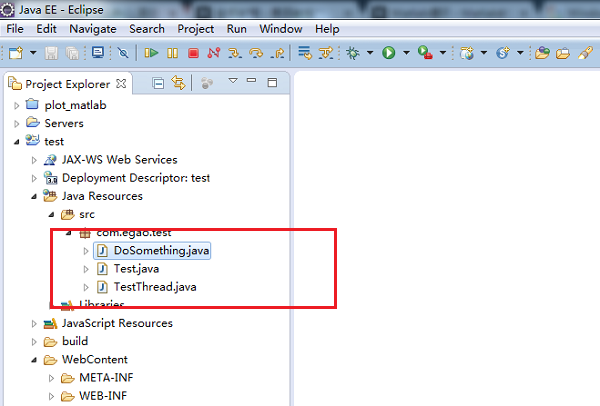Click the Collapse All icon
600x406 pixels.
(x=158, y=83)
